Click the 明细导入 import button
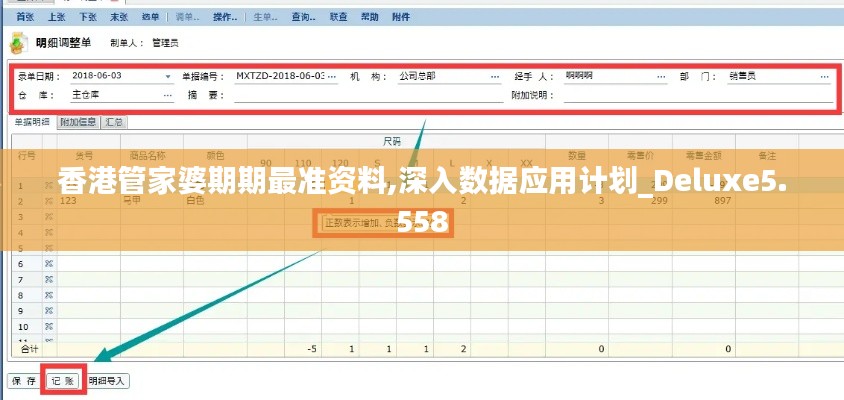 pyautogui.click(x=107, y=381)
